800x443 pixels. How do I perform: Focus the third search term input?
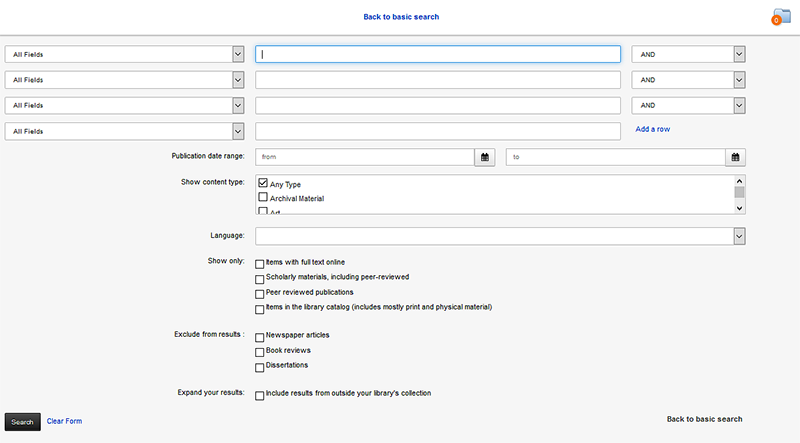click(438, 105)
